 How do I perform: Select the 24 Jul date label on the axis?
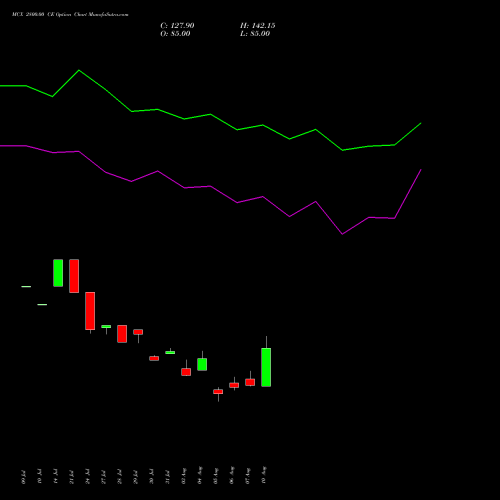[x=87, y=476]
